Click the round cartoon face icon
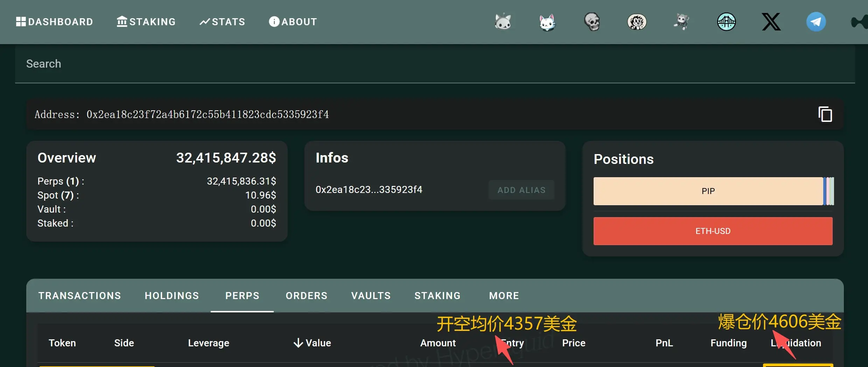 [637, 22]
